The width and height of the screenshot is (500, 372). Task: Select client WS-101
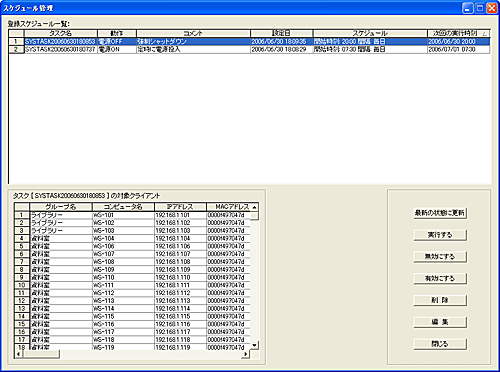pyautogui.click(x=123, y=215)
